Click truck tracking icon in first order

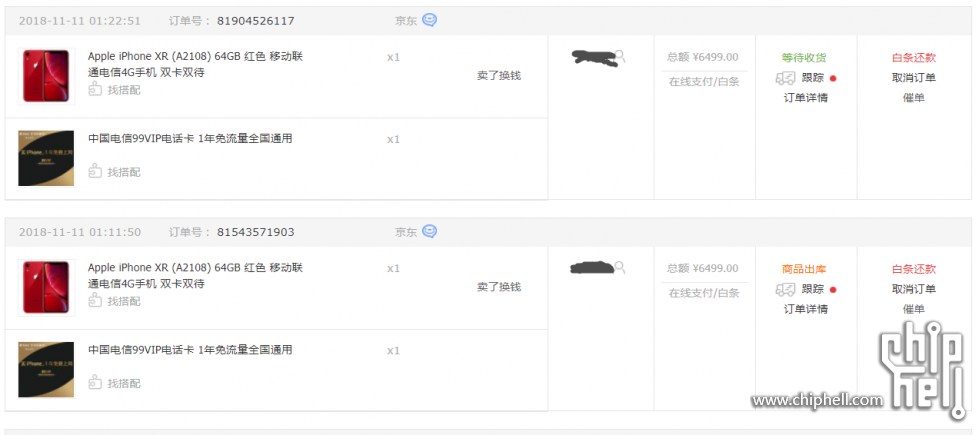785,78
